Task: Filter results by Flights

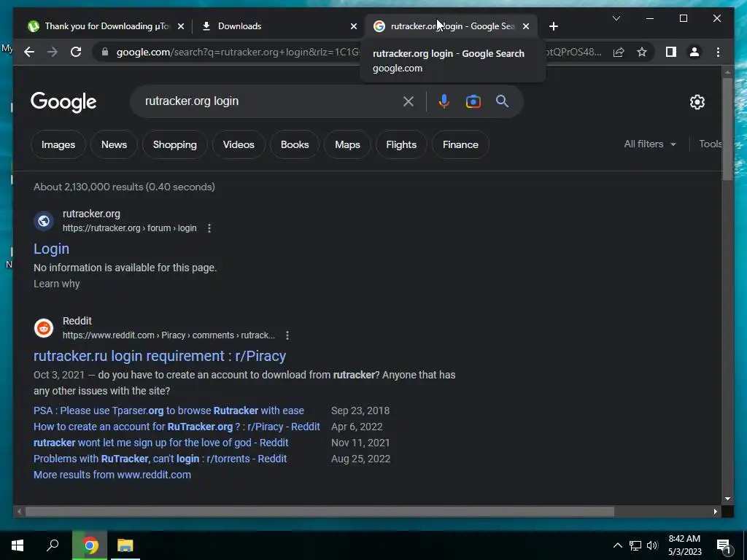Action: 401,144
